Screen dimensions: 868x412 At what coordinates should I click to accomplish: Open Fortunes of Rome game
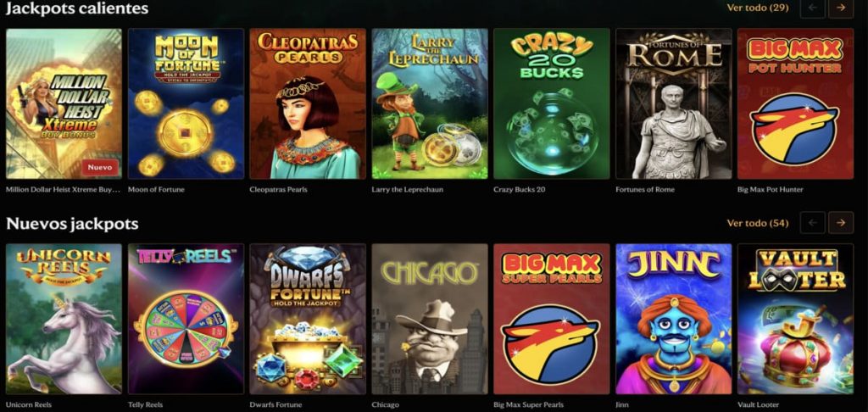point(674,103)
